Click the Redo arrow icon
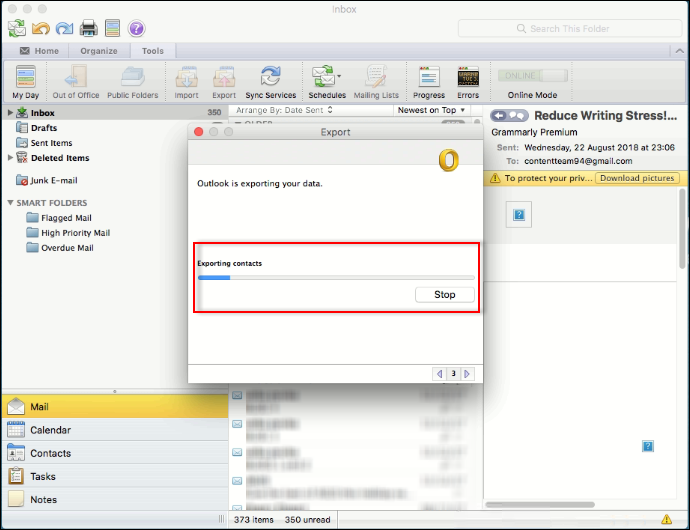690x530 pixels. (x=65, y=29)
